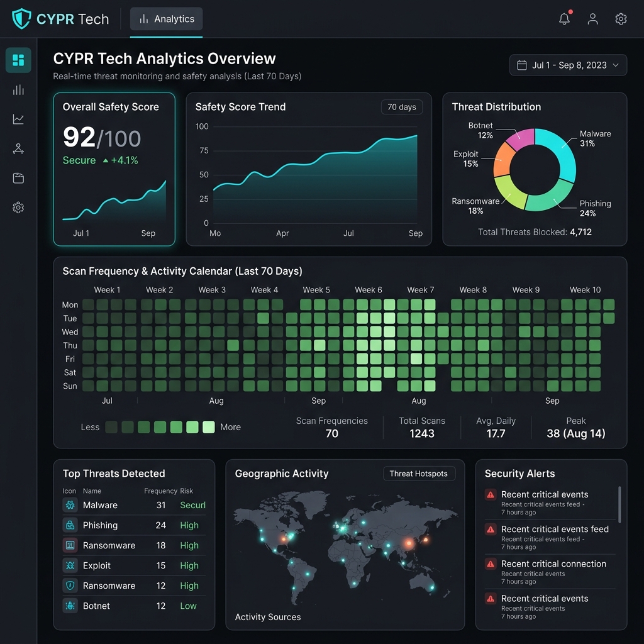Open network nodes sidebar icon
The image size is (644, 644).
click(18, 148)
